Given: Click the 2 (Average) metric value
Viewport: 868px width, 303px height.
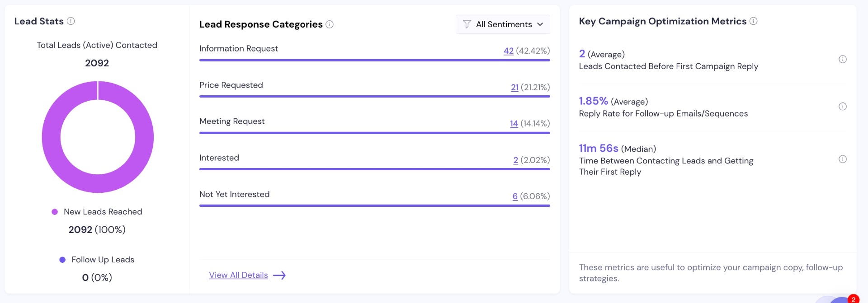Looking at the screenshot, I should (602, 54).
